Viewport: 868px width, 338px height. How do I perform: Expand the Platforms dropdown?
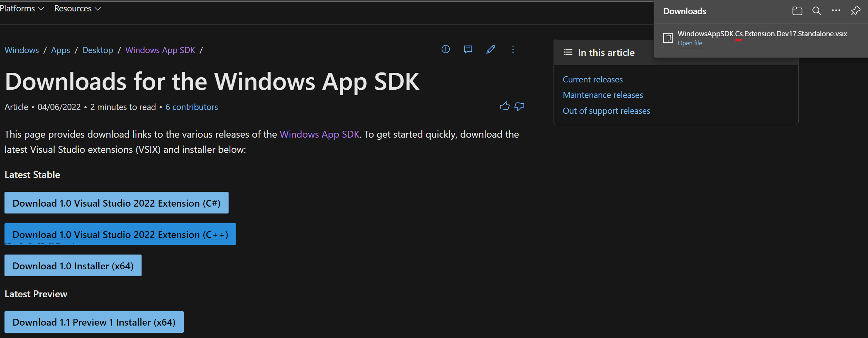pos(22,8)
